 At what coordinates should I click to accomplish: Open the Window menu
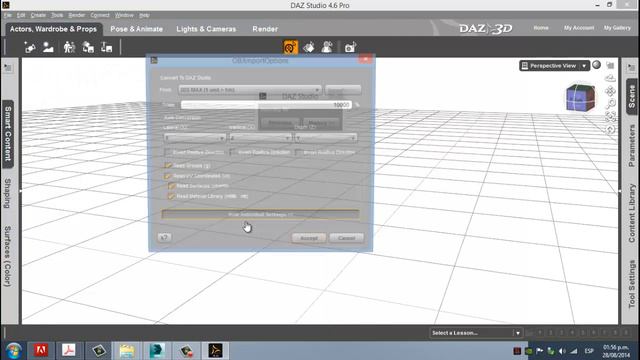tap(124, 15)
